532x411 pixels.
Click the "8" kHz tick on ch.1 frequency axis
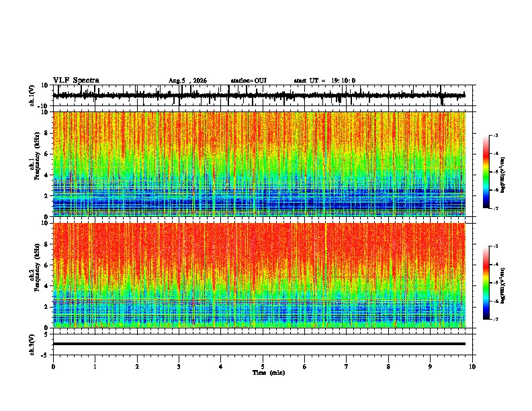pos(47,133)
